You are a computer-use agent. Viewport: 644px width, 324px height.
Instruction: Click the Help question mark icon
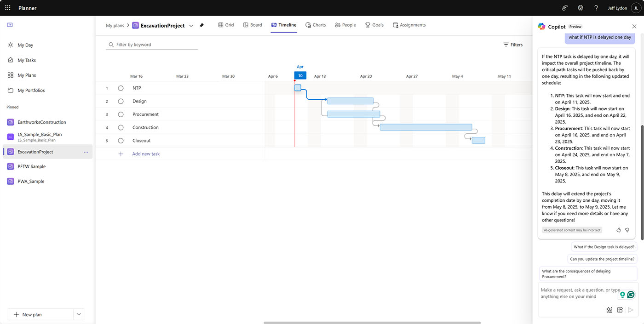596,8
